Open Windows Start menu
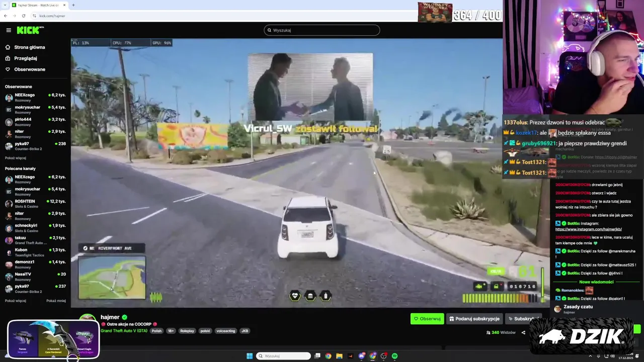 [250, 356]
